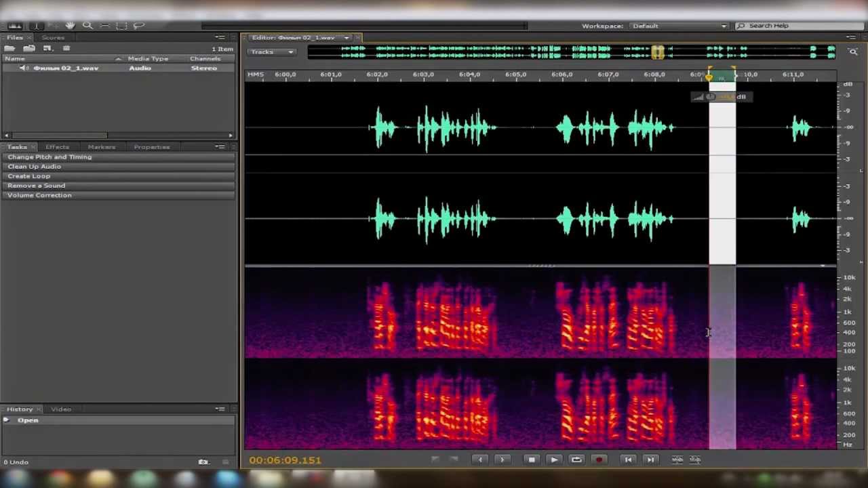This screenshot has height=488, width=868.
Task: Expand the Open history entry arrow
Action: click(6, 420)
